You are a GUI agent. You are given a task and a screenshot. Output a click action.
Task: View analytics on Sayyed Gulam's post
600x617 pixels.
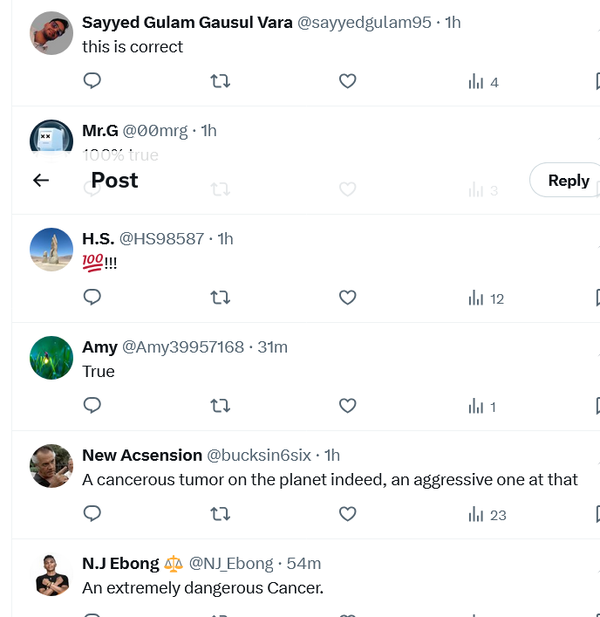pos(483,82)
